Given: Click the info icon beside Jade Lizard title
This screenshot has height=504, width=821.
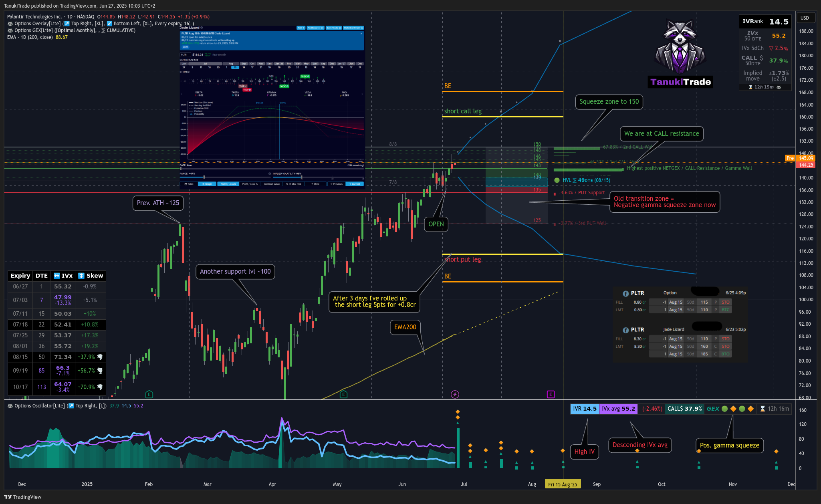Looking at the screenshot, I should (202, 28).
